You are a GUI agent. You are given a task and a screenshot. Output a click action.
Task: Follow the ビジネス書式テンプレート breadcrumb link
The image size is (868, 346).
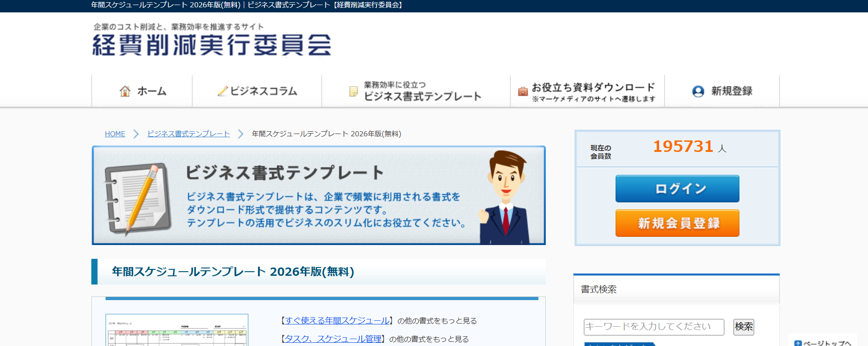coord(188,134)
